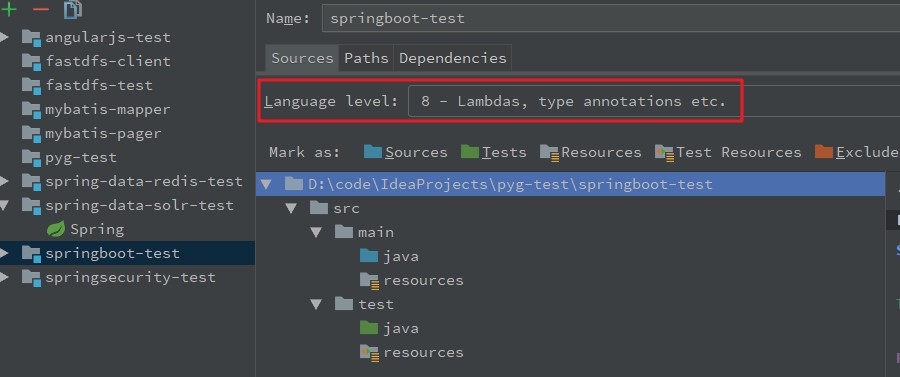Select the springboot-test module row
Viewport: 900px width, 377px height.
click(x=127, y=253)
